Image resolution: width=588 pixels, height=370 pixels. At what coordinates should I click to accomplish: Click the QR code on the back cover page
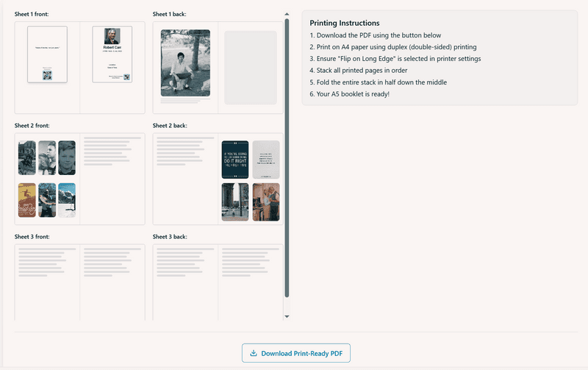47,75
